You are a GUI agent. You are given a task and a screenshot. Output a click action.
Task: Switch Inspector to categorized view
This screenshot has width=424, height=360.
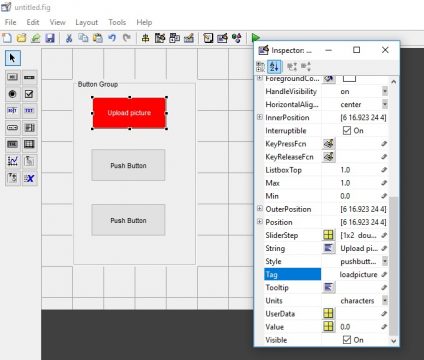pos(260,67)
